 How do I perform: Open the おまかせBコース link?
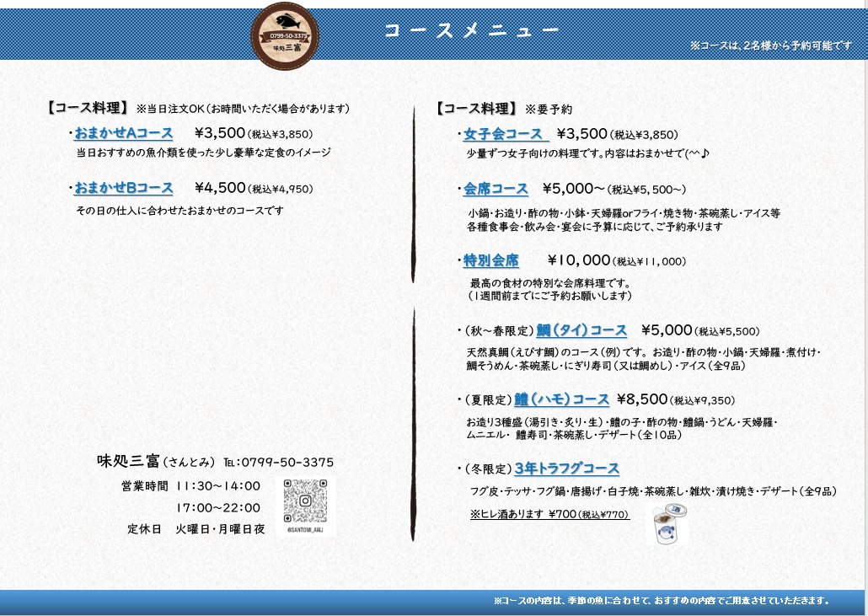124,188
